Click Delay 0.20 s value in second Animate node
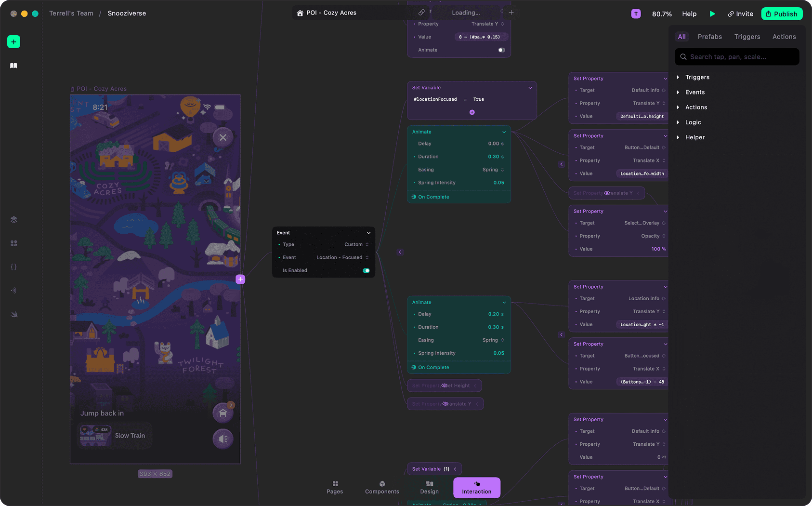The width and height of the screenshot is (812, 506). coord(496,314)
